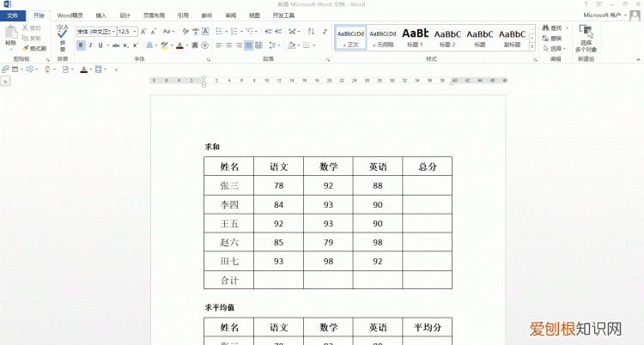The height and width of the screenshot is (345, 644).
Task: Switch to the Developer (开发工具) tab
Action: 283,15
